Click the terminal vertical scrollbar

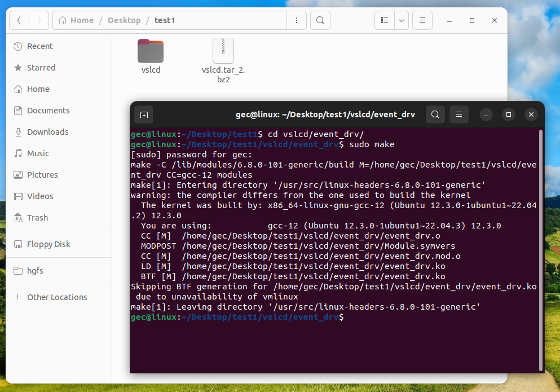click(x=541, y=250)
